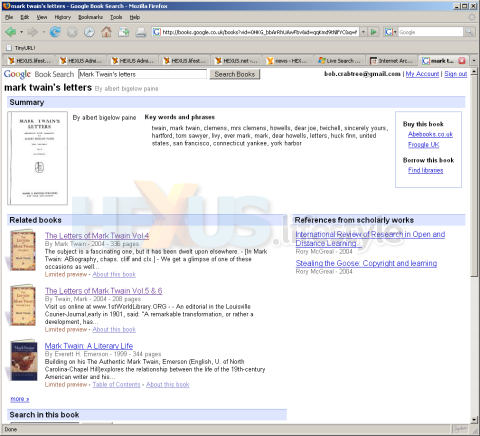The height and width of the screenshot is (436, 480).
Task: Click the search magnifier icon
Action: point(469,32)
